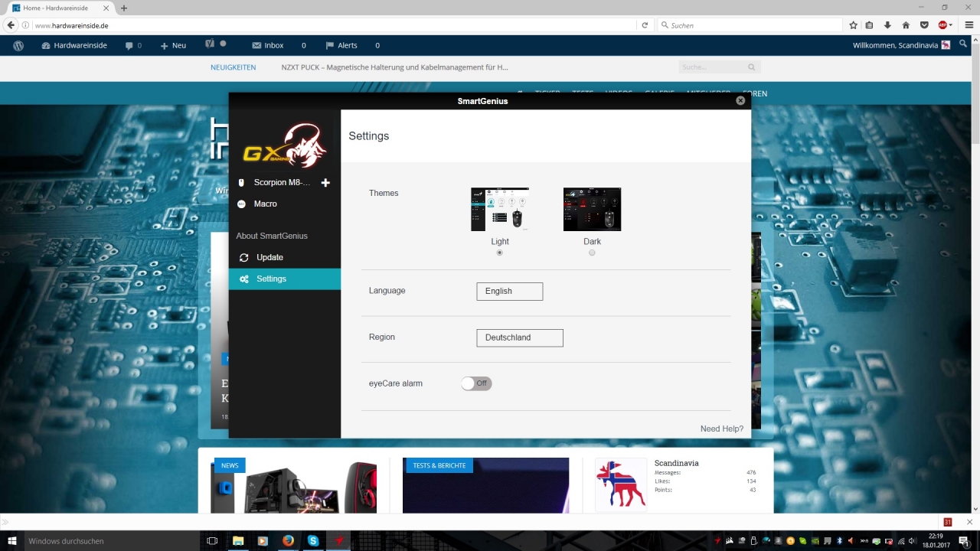Click the GX Gaming scorpion logo
The image size is (980, 551).
coord(286,145)
